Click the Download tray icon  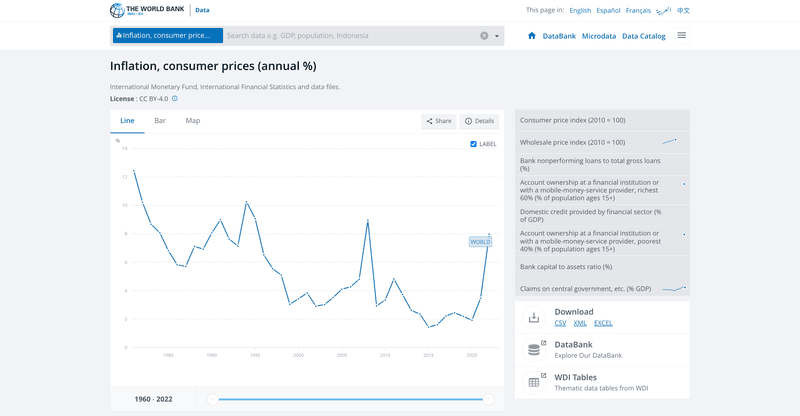534,317
